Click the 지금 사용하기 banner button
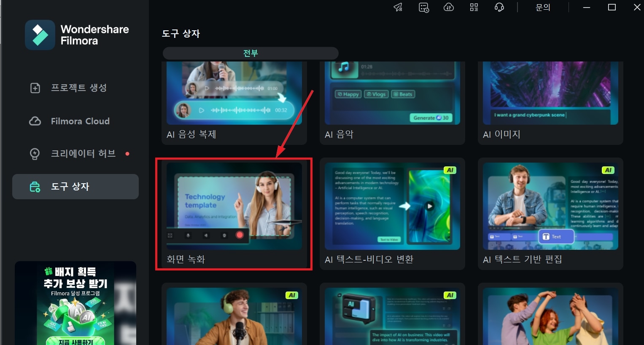Screen dimensions: 644x345 point(75,341)
